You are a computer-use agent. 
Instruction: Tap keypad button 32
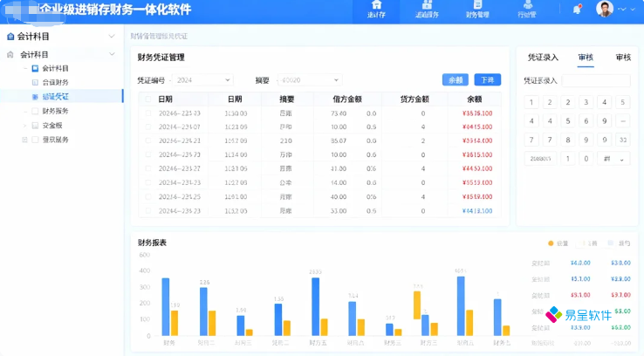[x=623, y=140]
